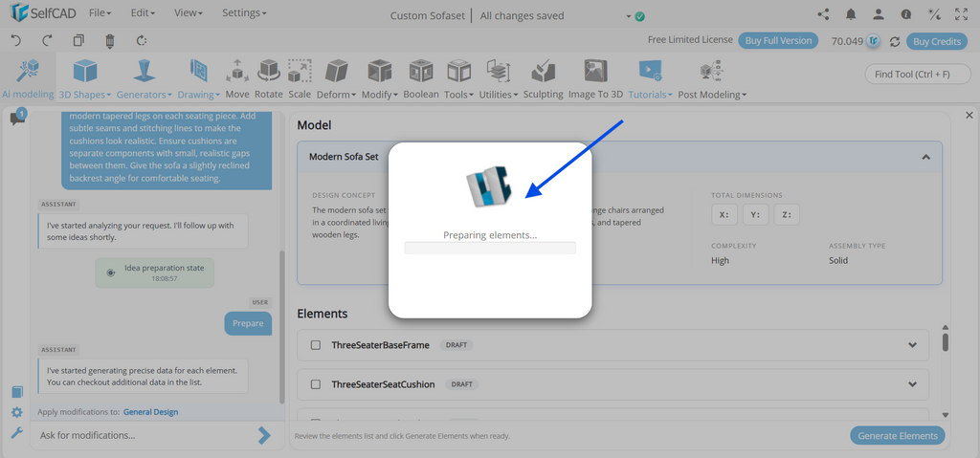Image resolution: width=980 pixels, height=458 pixels.
Task: Check the ThreeSeaterBaseFrame checkbox
Action: tap(316, 345)
